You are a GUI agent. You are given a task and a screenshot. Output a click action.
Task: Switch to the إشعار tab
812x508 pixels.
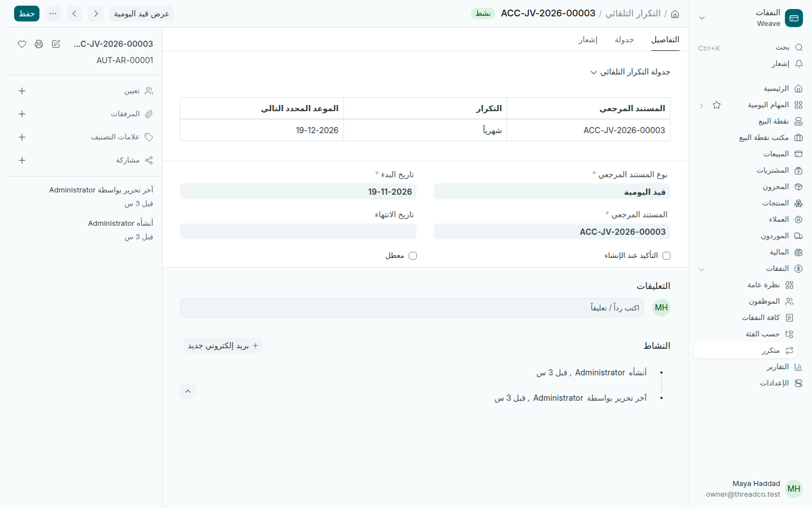[x=588, y=40]
